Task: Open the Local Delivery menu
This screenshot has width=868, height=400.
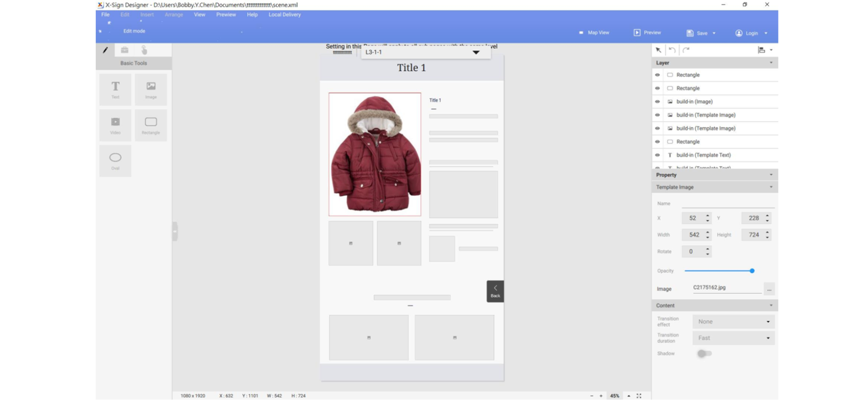Action: pos(284,15)
